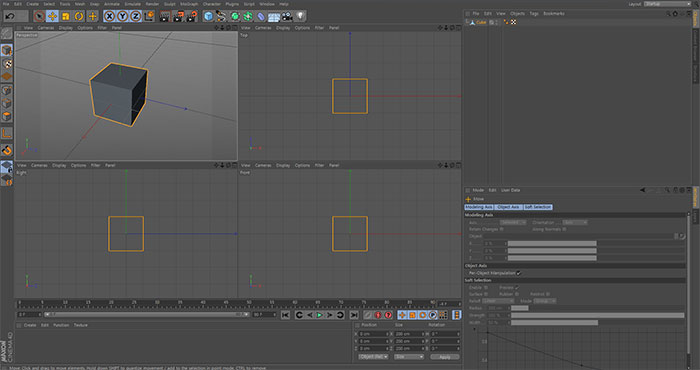Image resolution: width=700 pixels, height=370 pixels.
Task: Add a generator (green subdivision icon)
Action: pyautogui.click(x=235, y=17)
